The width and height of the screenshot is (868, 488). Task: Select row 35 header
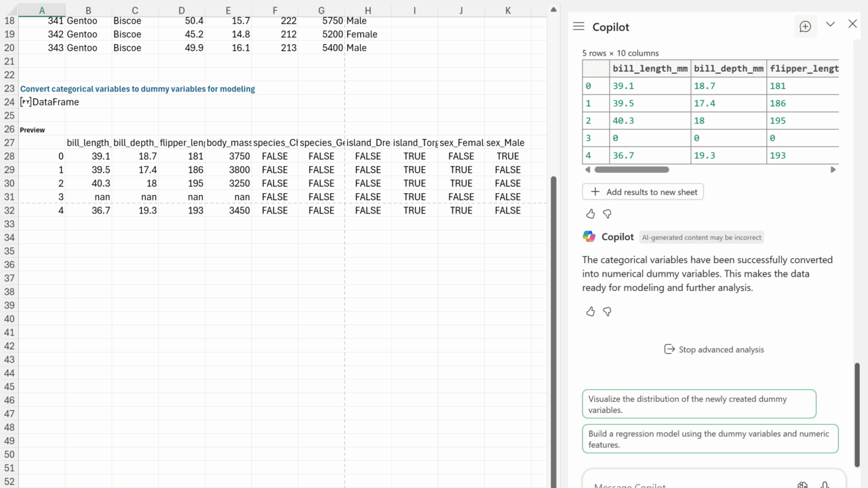(9, 251)
